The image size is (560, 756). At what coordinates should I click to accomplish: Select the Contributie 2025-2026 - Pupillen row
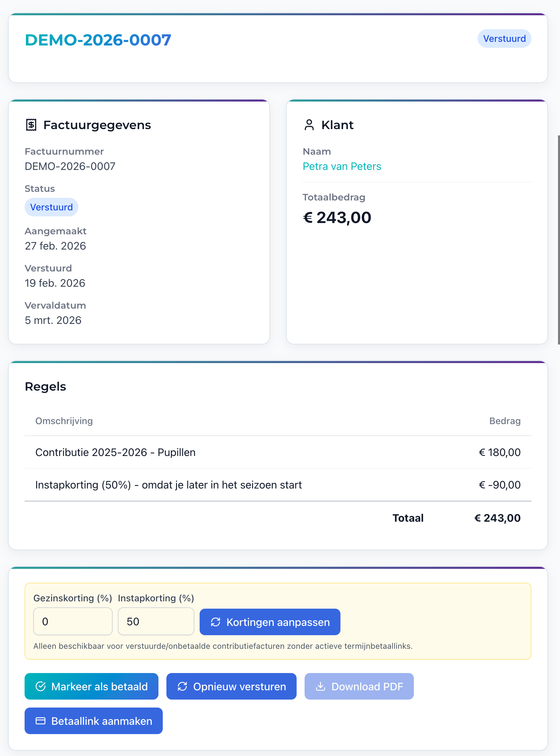pos(115,453)
